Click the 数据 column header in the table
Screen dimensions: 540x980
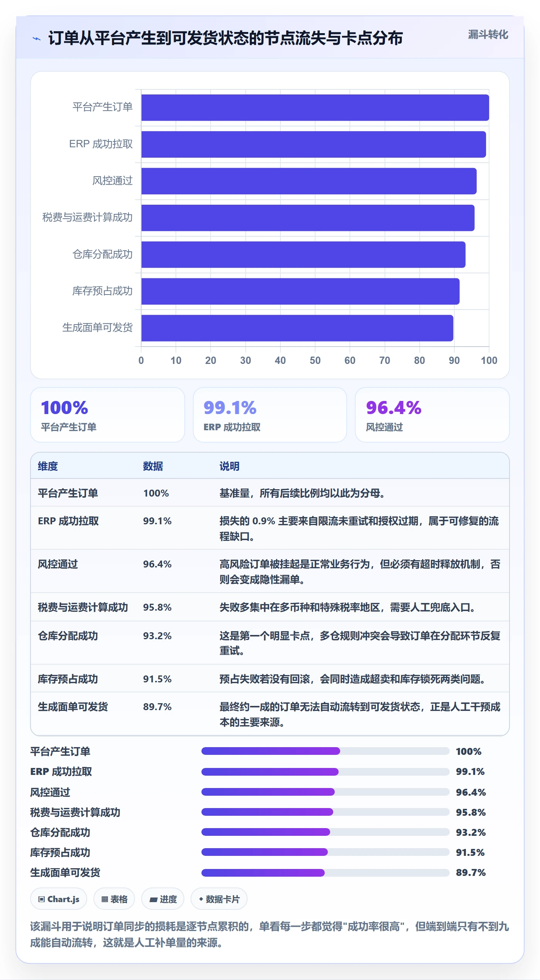[153, 466]
